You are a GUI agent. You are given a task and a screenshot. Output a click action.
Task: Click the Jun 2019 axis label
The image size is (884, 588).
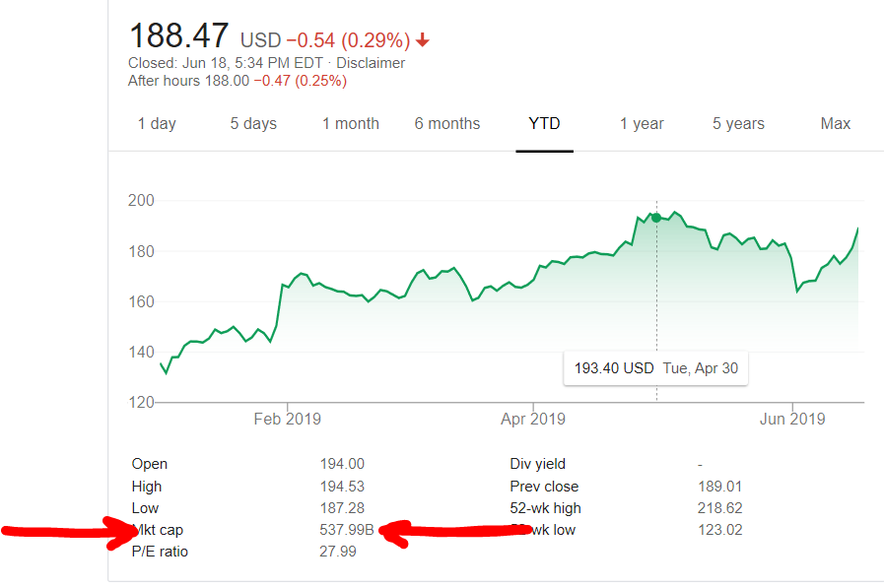792,420
